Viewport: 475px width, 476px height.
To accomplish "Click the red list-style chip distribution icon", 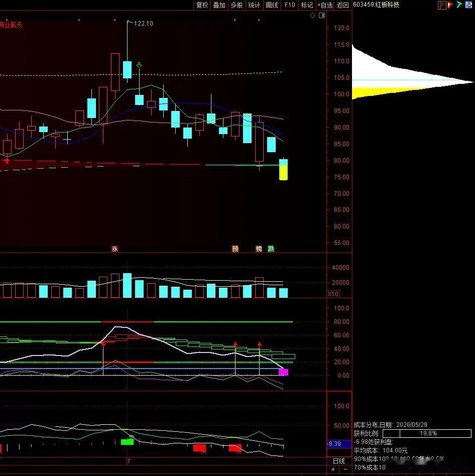I will (x=442, y=5).
